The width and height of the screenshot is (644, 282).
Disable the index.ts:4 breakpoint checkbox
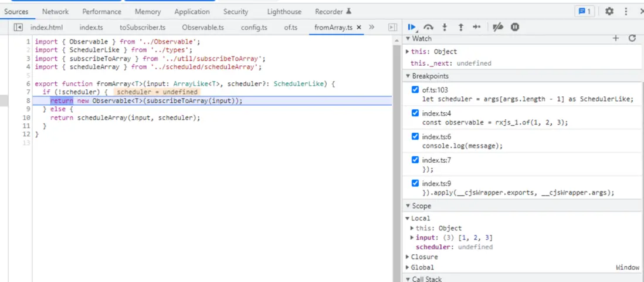(x=415, y=113)
